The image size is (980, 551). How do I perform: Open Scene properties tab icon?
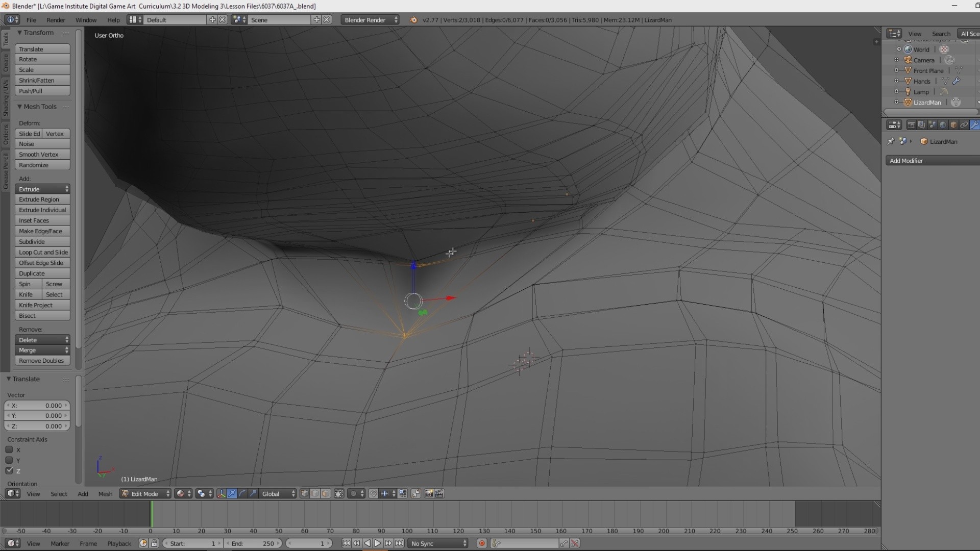[933, 124]
